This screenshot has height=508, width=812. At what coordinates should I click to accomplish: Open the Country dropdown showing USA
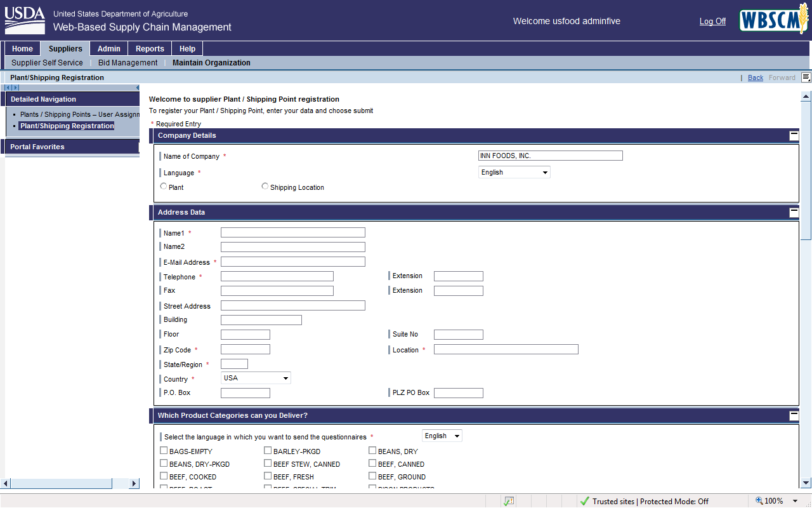click(256, 378)
